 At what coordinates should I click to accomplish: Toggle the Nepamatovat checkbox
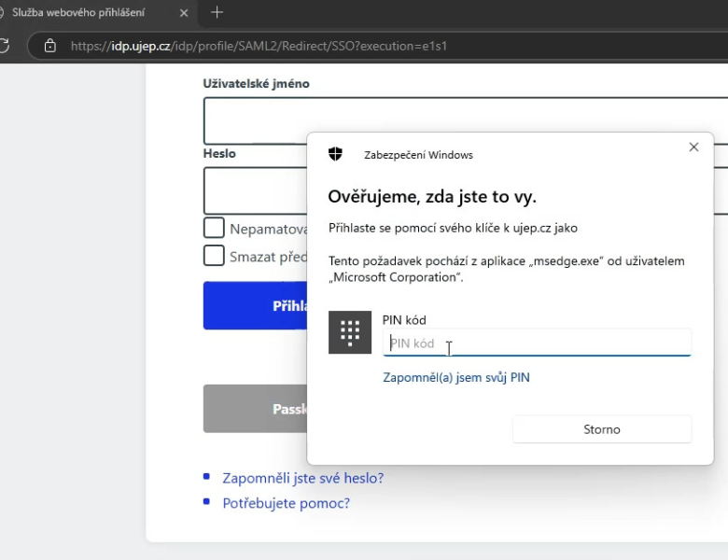(x=214, y=229)
